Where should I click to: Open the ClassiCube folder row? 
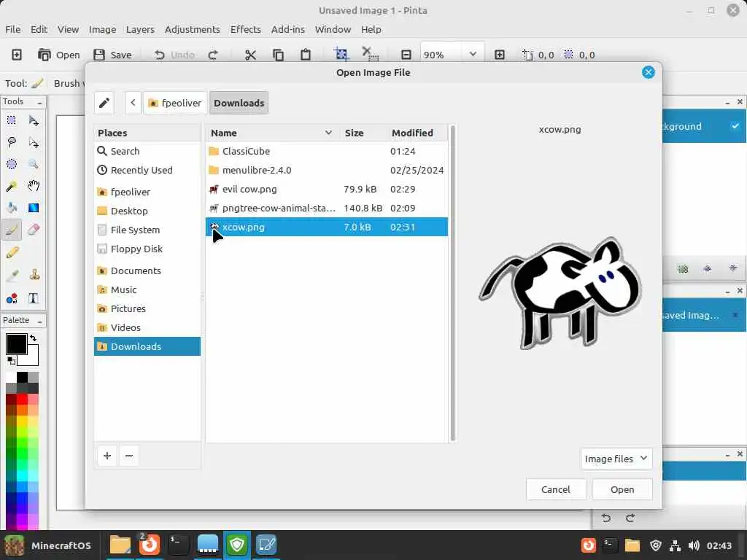coord(326,151)
